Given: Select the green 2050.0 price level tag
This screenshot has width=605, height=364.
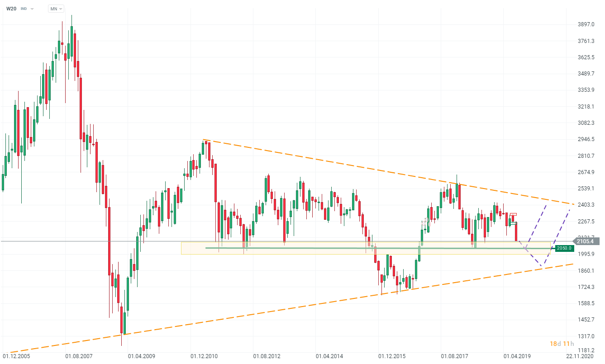Looking at the screenshot, I should (565, 248).
